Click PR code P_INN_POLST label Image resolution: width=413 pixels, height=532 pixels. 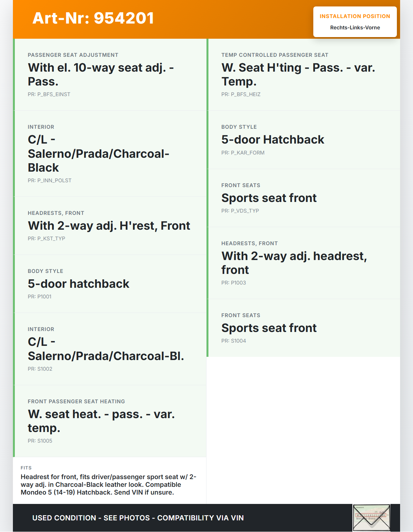50,181
